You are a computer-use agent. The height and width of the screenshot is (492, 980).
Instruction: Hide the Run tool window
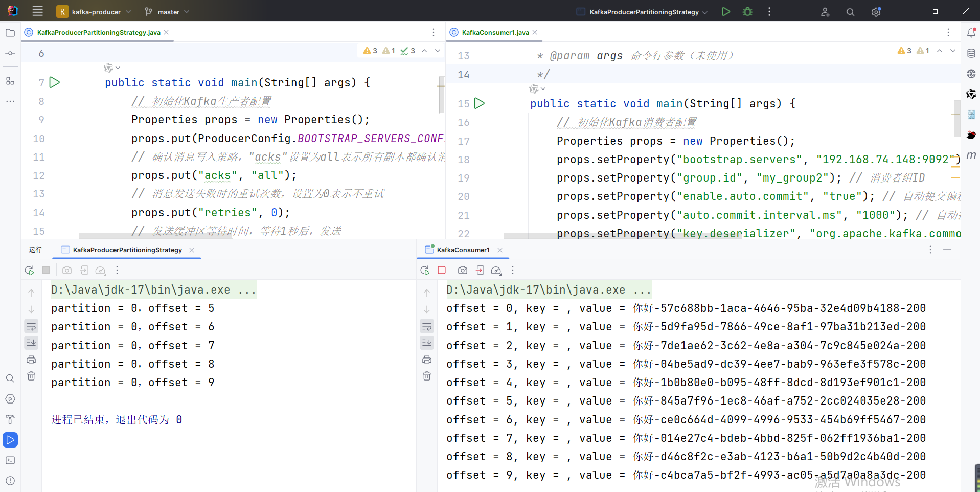coord(947,250)
